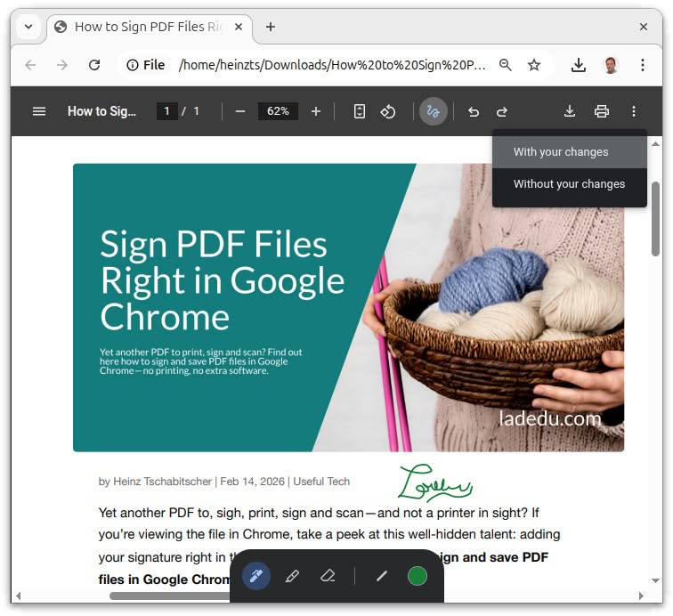Click the vertical scrollbar thumb
673x616 pixels.
655,219
